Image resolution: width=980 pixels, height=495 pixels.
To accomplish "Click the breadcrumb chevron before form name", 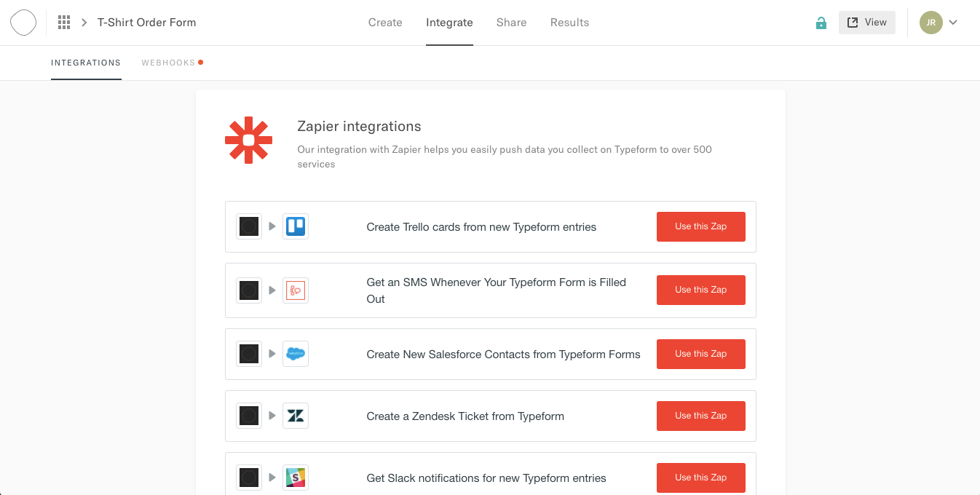I will coord(84,23).
